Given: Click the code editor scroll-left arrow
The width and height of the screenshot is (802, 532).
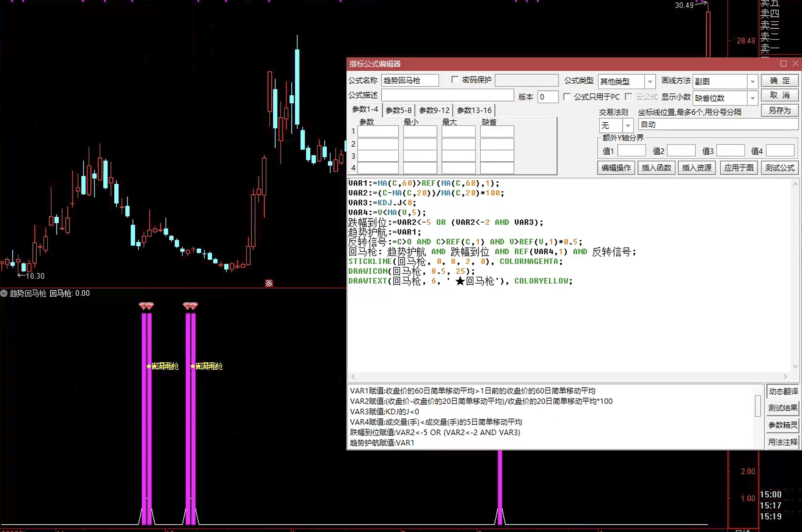Looking at the screenshot, I should point(353,377).
